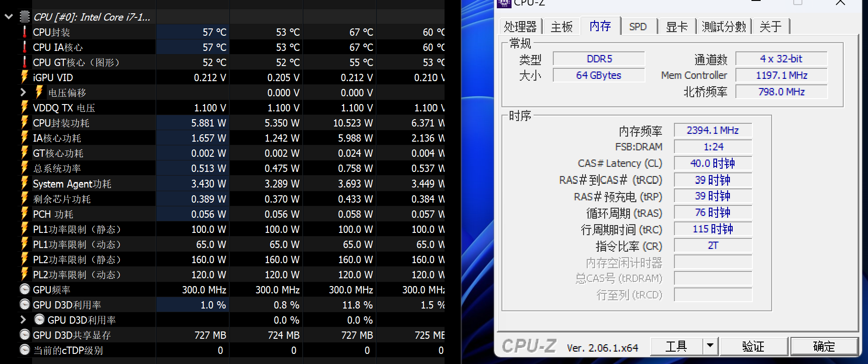
Task: Click lightning icon beside CPU封装功耗
Action: coord(25,122)
